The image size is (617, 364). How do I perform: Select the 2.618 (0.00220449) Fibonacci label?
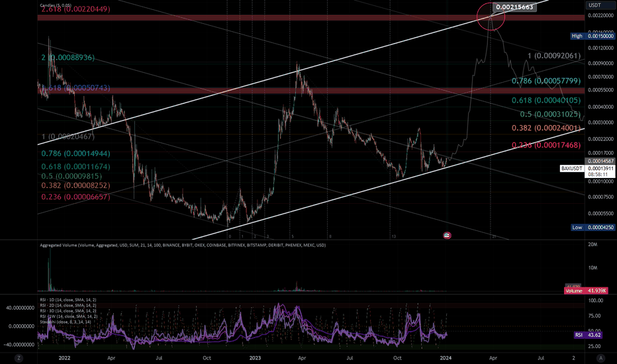[x=75, y=9]
